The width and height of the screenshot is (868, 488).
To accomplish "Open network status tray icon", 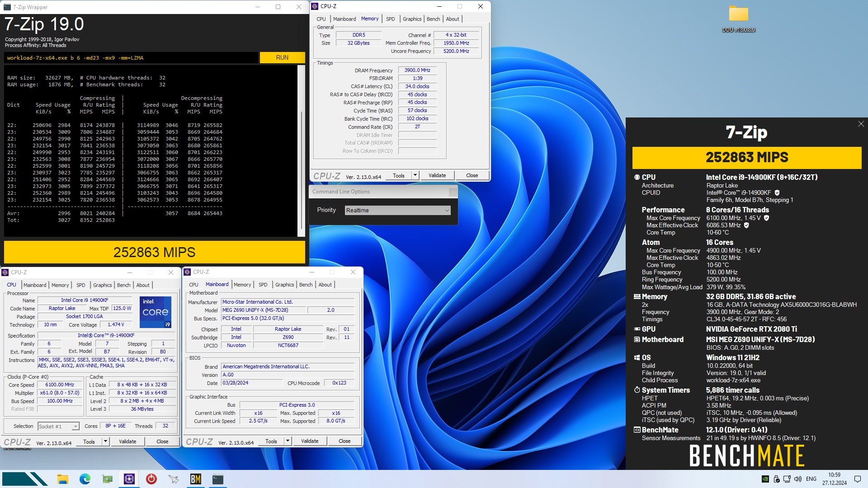I will 787,479.
